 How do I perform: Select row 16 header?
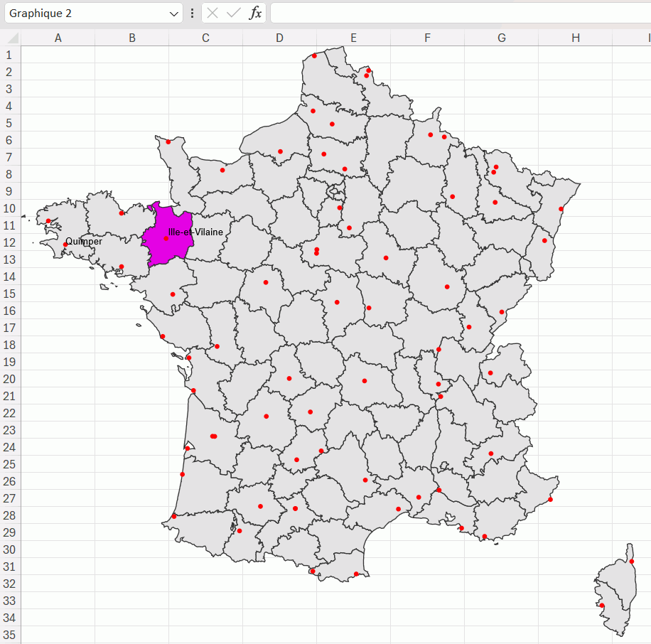[10, 311]
